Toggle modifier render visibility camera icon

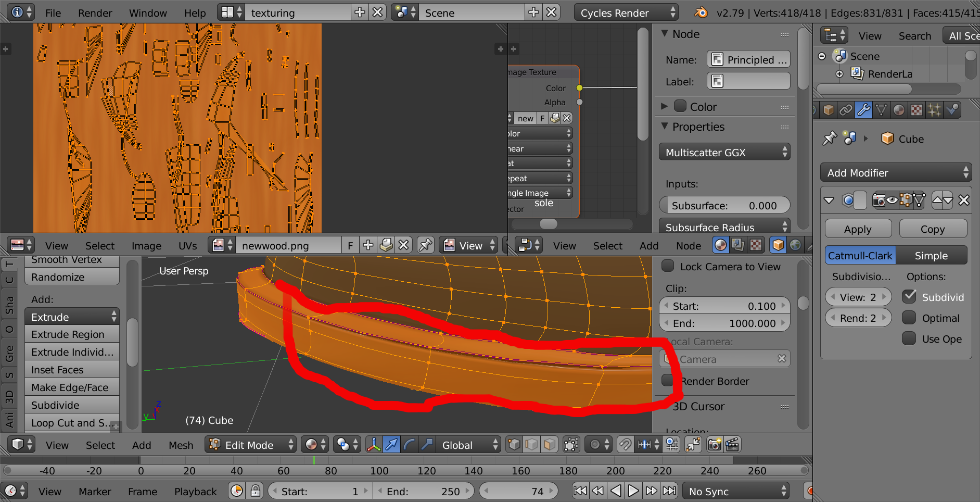(x=879, y=200)
